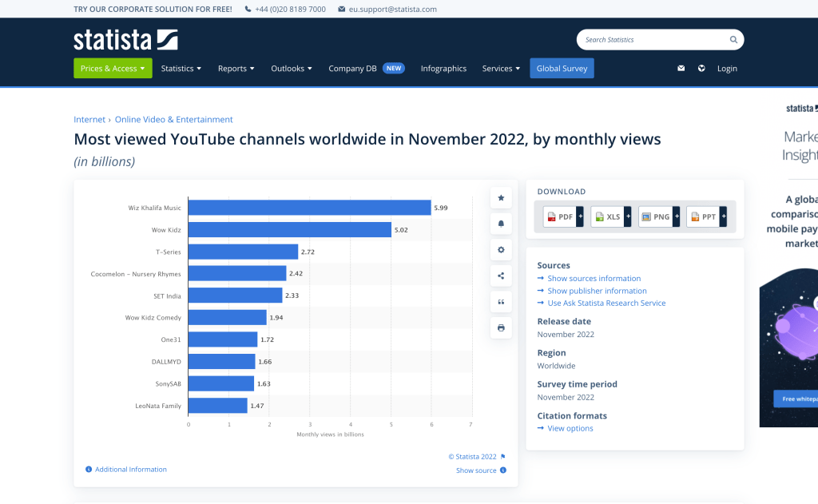The width and height of the screenshot is (818, 504).
Task: Click the XLS file icon
Action: 599,217
